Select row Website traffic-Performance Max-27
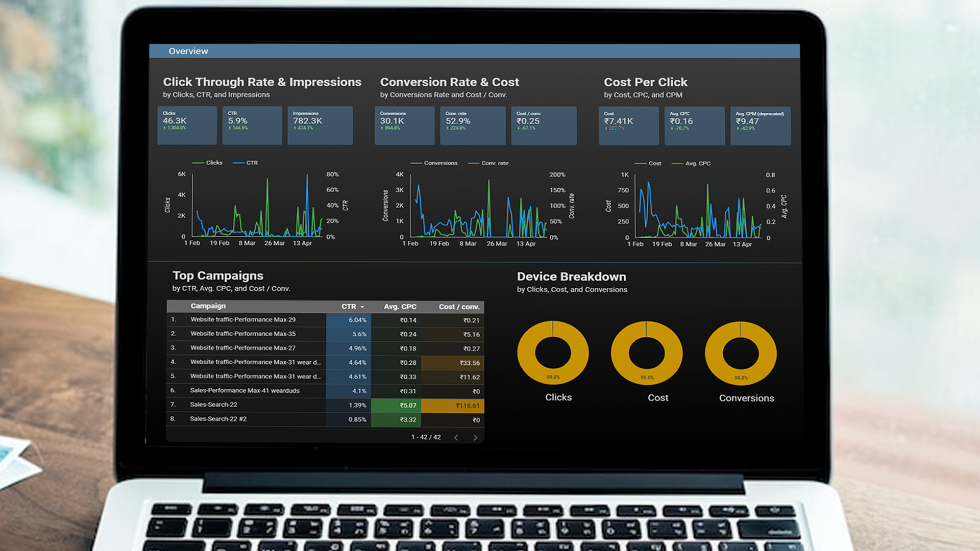Image resolution: width=980 pixels, height=551 pixels. click(325, 348)
